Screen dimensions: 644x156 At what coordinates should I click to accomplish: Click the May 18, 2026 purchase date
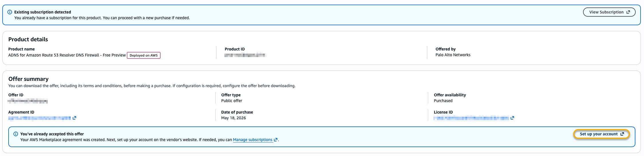pyautogui.click(x=234, y=118)
